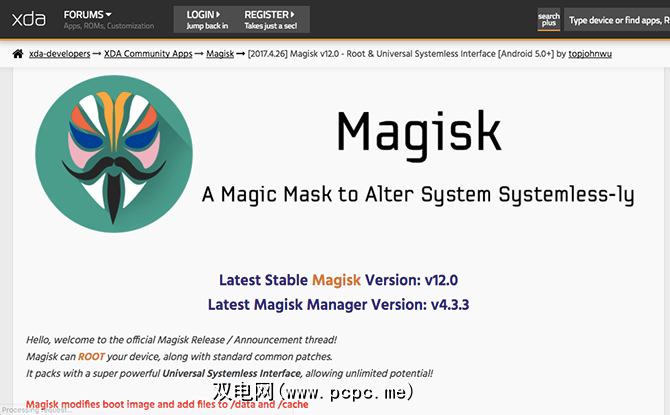Viewport: 670px width, 415px height.
Task: Focus the device search input field
Action: tap(617, 20)
